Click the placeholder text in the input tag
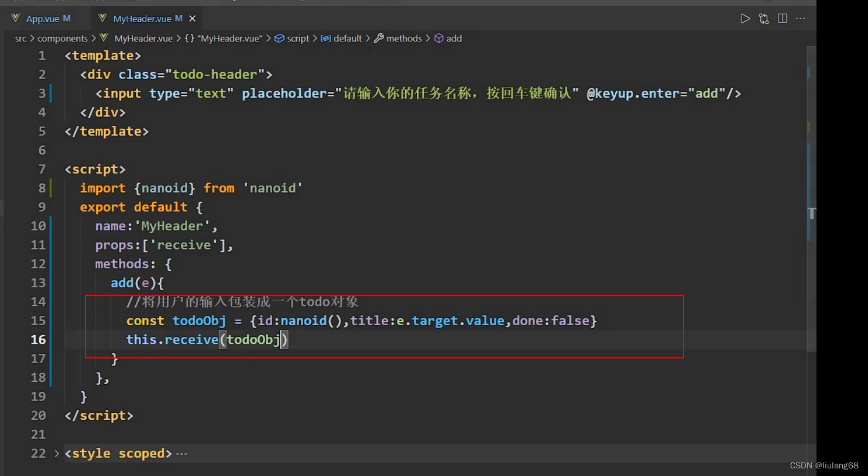Image resolution: width=868 pixels, height=476 pixels. click(x=457, y=94)
